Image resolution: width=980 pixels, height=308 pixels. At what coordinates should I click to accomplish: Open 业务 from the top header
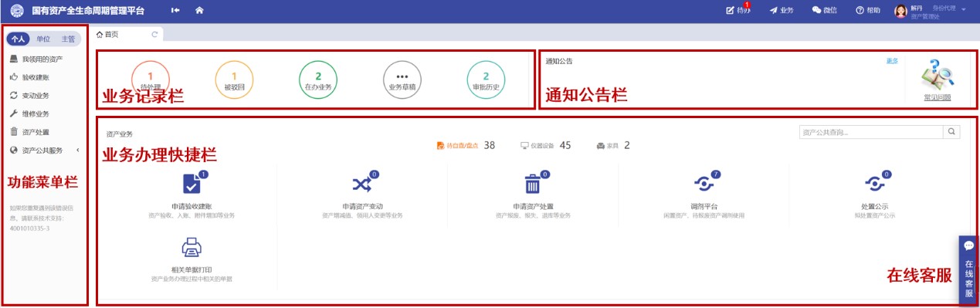(x=782, y=10)
